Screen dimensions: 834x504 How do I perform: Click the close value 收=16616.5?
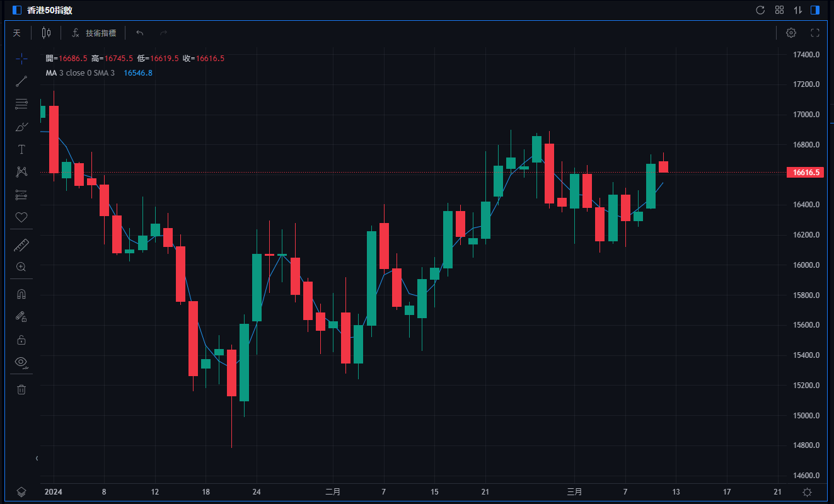coord(204,59)
